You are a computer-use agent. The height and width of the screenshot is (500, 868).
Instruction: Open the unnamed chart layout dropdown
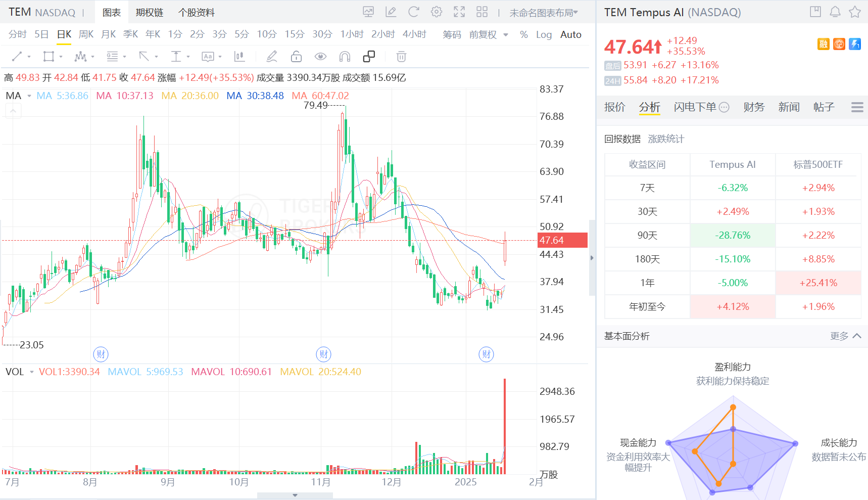(544, 13)
